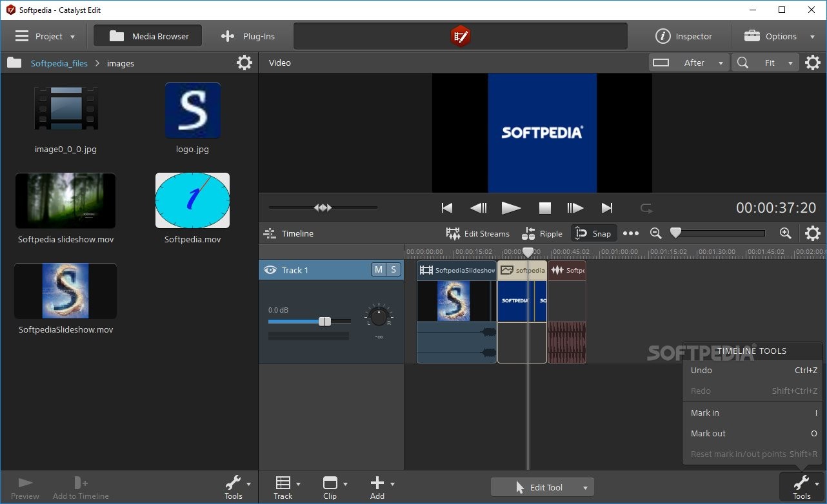The image size is (827, 504).
Task: Select the SoftpediaSlideshow clip on the timeline
Action: pos(457,312)
